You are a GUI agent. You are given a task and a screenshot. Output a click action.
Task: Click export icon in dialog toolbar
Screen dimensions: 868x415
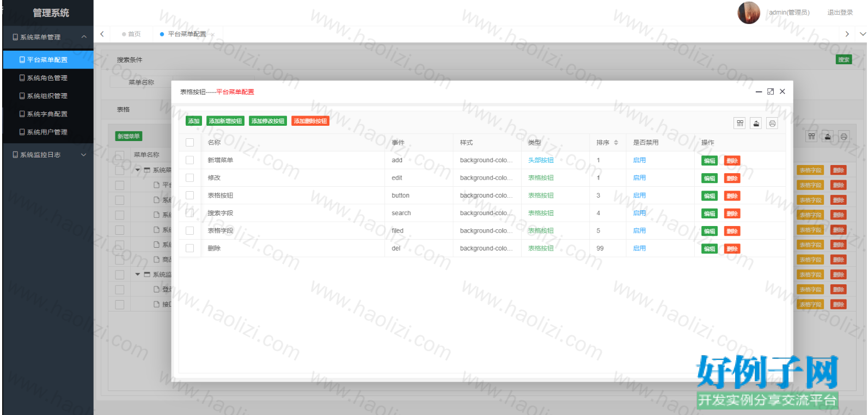(x=756, y=124)
